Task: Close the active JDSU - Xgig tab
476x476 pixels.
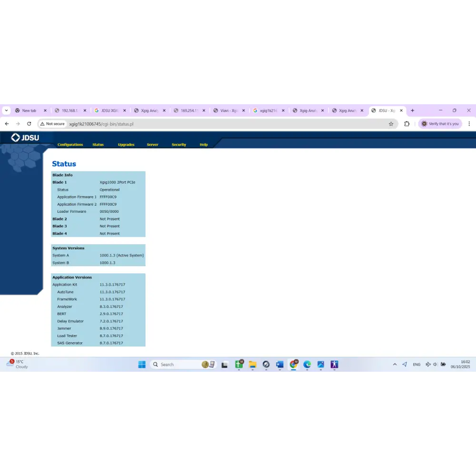Action: 401,110
